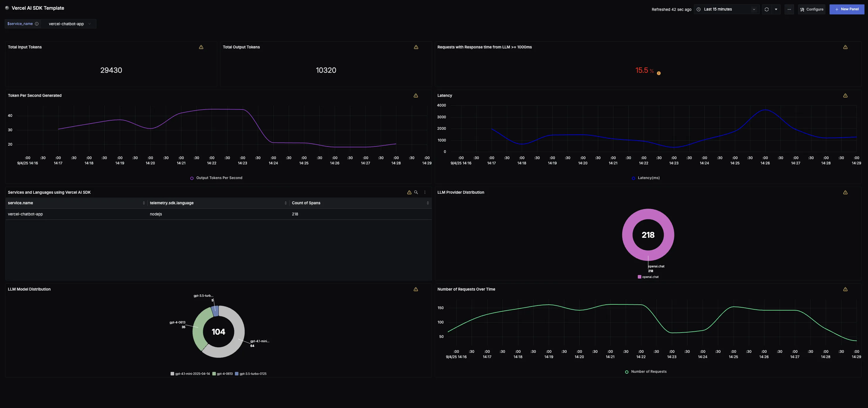Click the 29430 total input tokens value

click(111, 70)
